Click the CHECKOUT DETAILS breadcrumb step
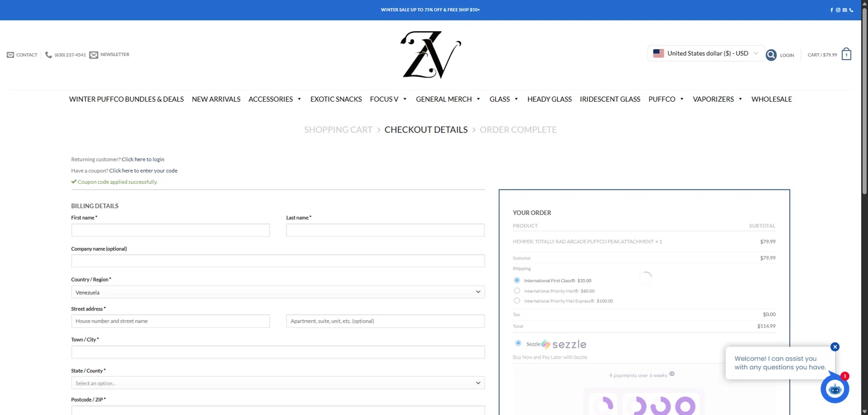Viewport: 868px width, 415px height. pos(426,130)
